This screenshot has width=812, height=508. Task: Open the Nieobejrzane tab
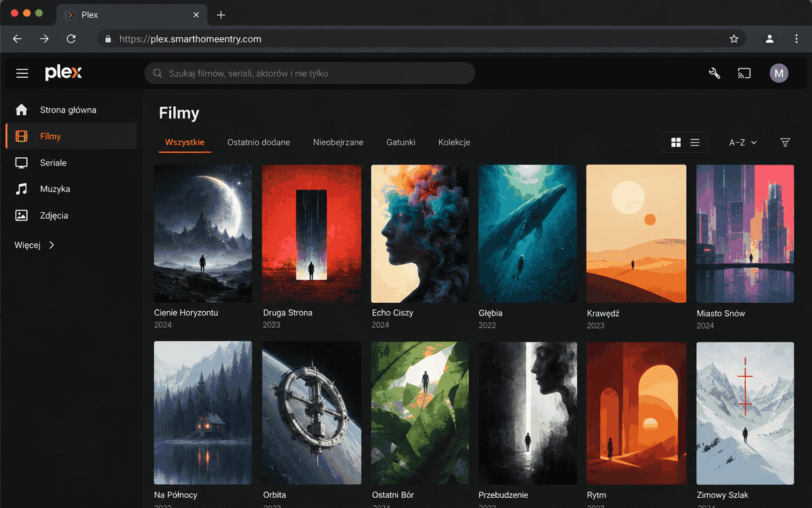338,142
